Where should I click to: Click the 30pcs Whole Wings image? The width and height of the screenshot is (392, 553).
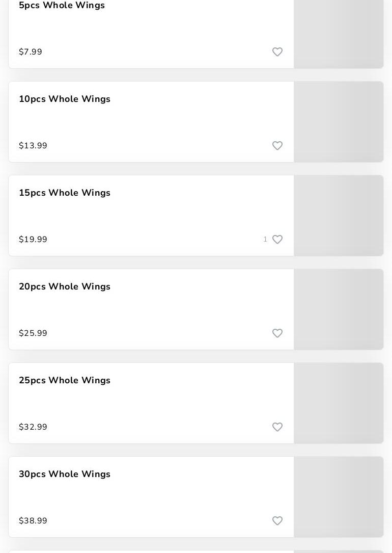(x=339, y=497)
